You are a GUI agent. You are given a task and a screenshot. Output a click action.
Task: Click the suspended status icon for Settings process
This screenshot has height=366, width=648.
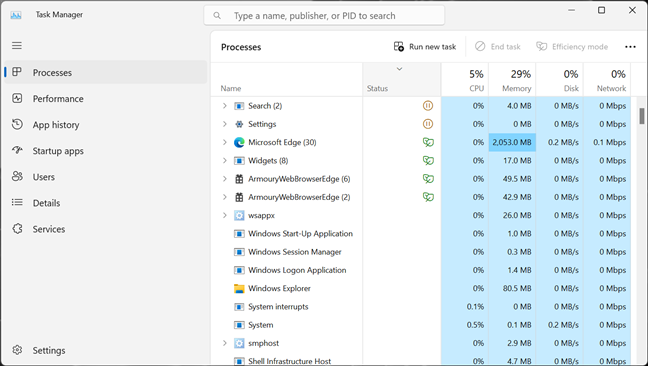428,124
